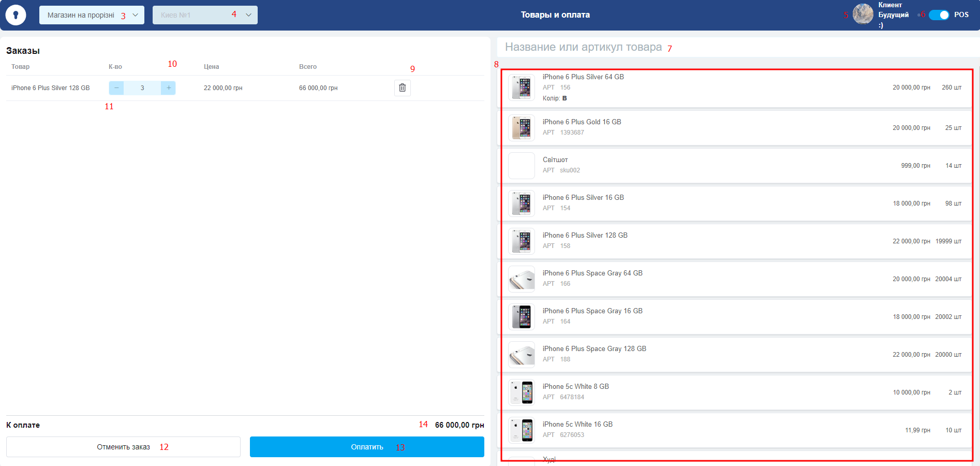The width and height of the screenshot is (980, 466).
Task: Click thumbnail of iPhone 6 Plus Space Gray 128 GB
Action: 522,355
